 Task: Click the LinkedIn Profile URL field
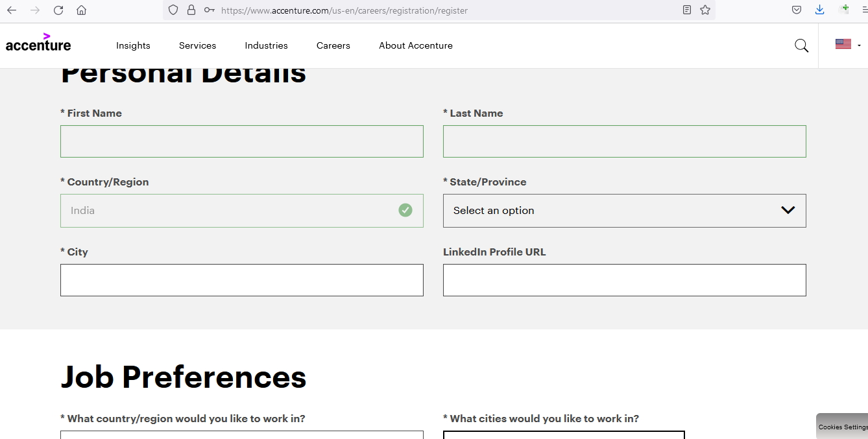(624, 280)
